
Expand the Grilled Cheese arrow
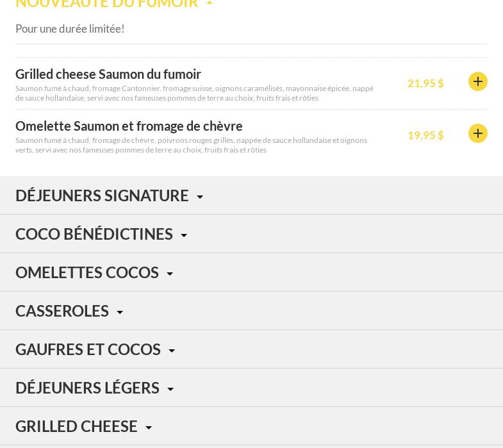pyautogui.click(x=149, y=428)
